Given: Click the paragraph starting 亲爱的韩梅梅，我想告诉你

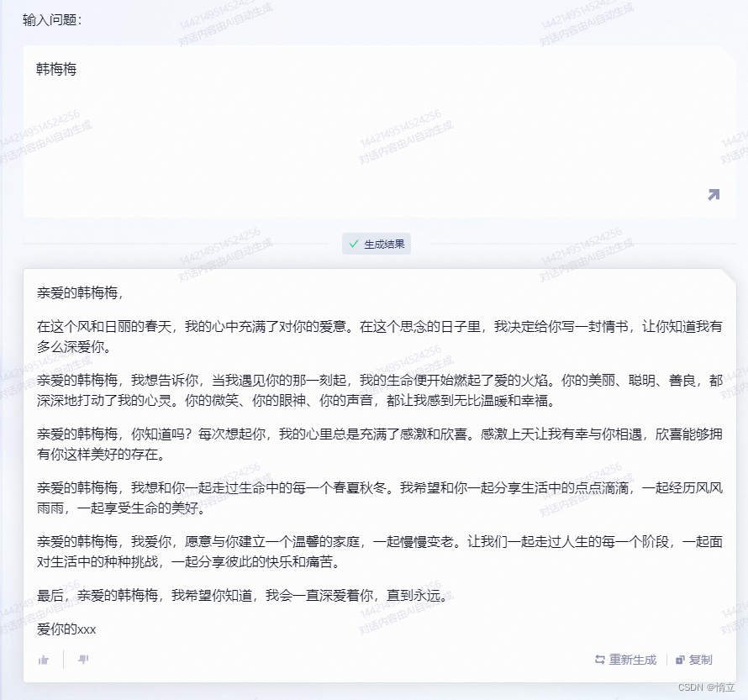Looking at the screenshot, I should click(x=380, y=390).
